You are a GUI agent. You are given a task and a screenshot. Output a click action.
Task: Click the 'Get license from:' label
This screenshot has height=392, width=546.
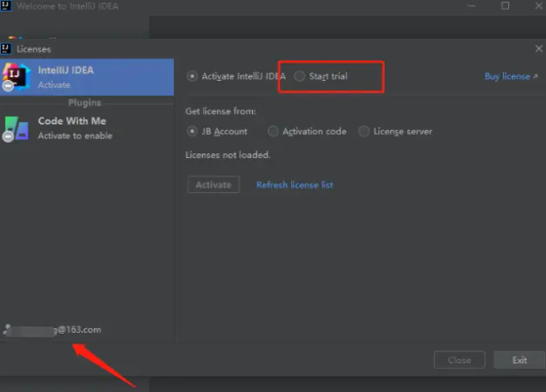[221, 111]
